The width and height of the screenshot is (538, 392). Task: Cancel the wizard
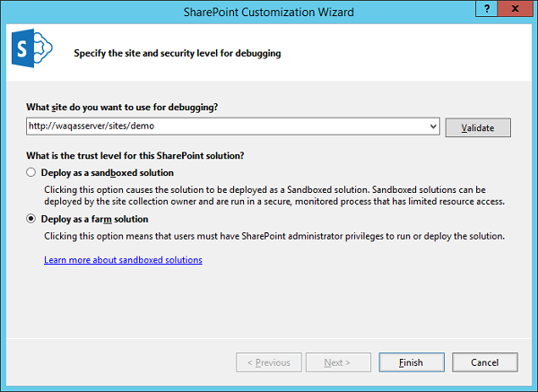[484, 362]
